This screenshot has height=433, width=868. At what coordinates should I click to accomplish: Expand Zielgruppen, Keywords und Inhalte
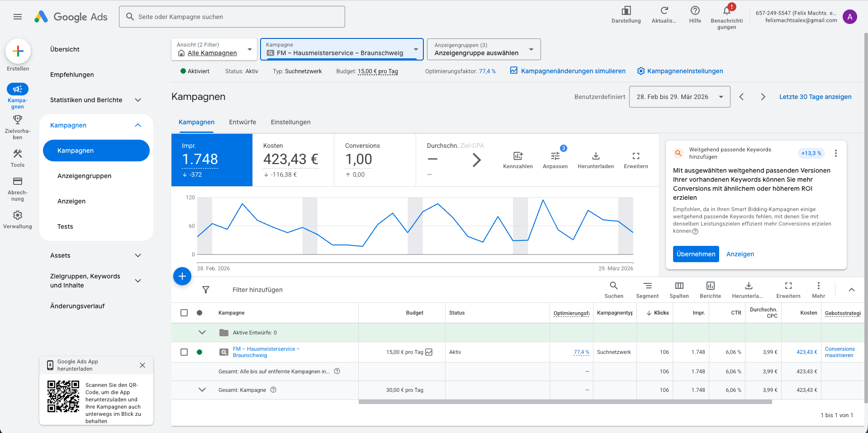pyautogui.click(x=138, y=281)
